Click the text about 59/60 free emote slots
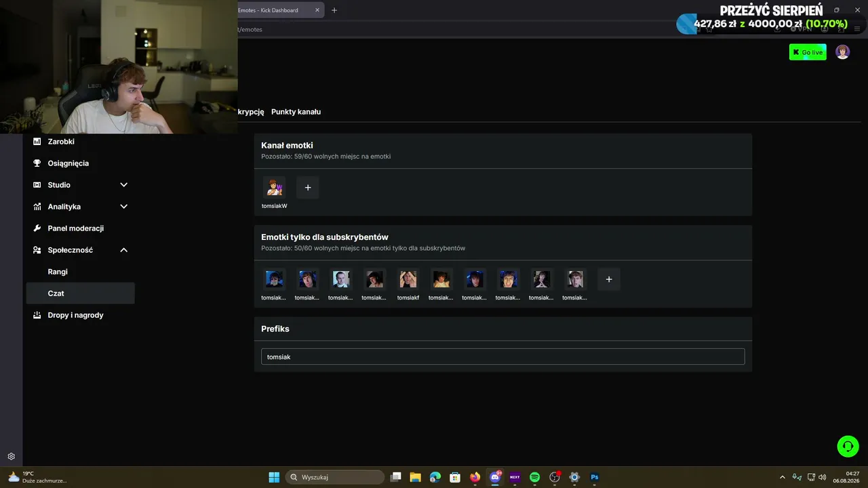 click(x=325, y=157)
